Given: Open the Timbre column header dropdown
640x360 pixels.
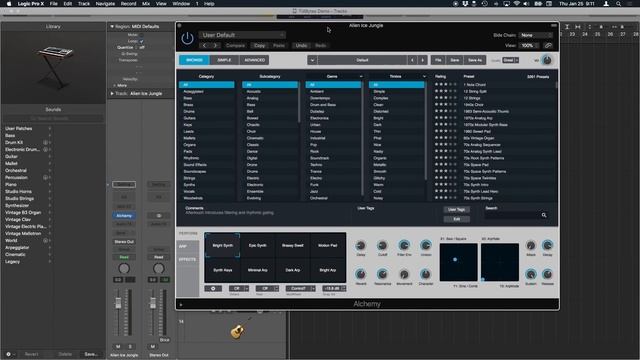Looking at the screenshot, I should pos(424,77).
